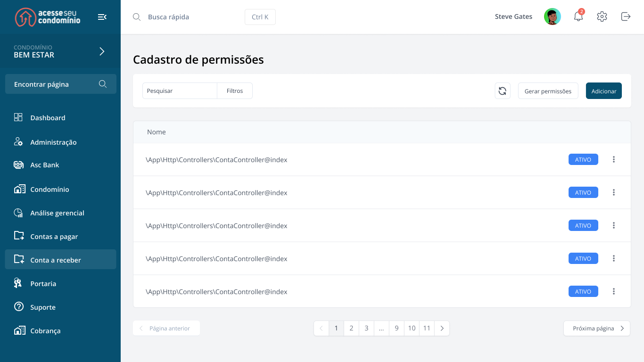Screen dimensions: 644x362
Task: Click the logout icon in the header
Action: [626, 16]
